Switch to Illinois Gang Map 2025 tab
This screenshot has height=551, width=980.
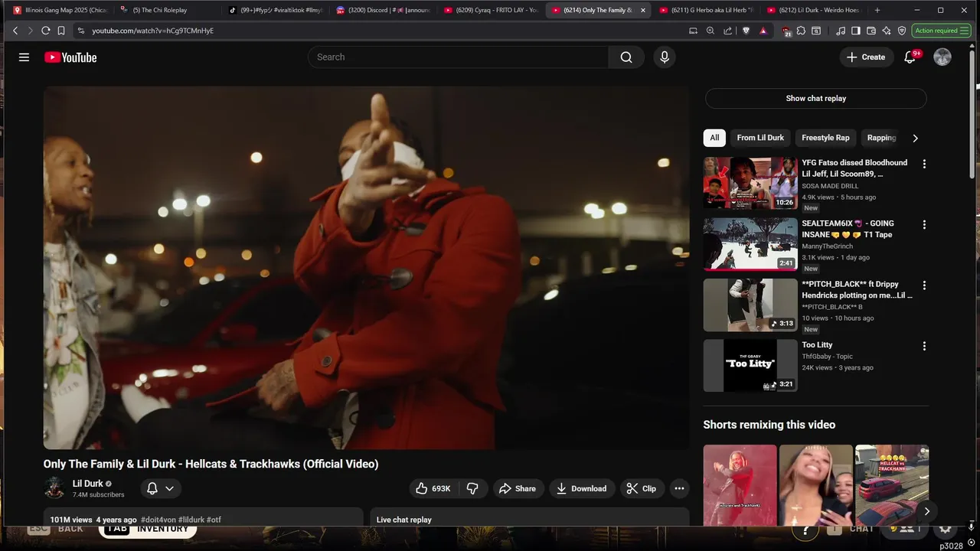point(61,10)
